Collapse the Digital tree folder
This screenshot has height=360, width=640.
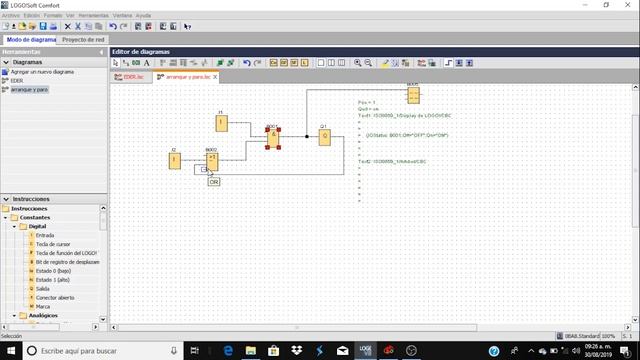tap(14, 227)
